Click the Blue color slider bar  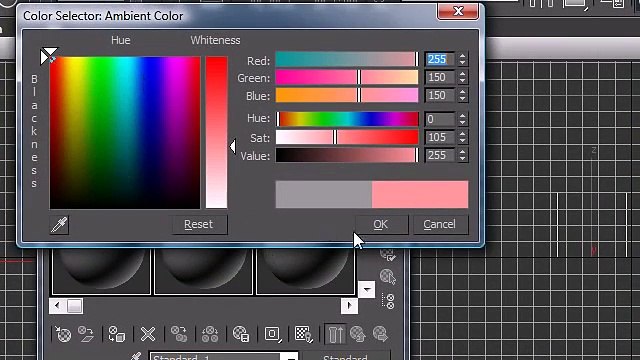347,95
